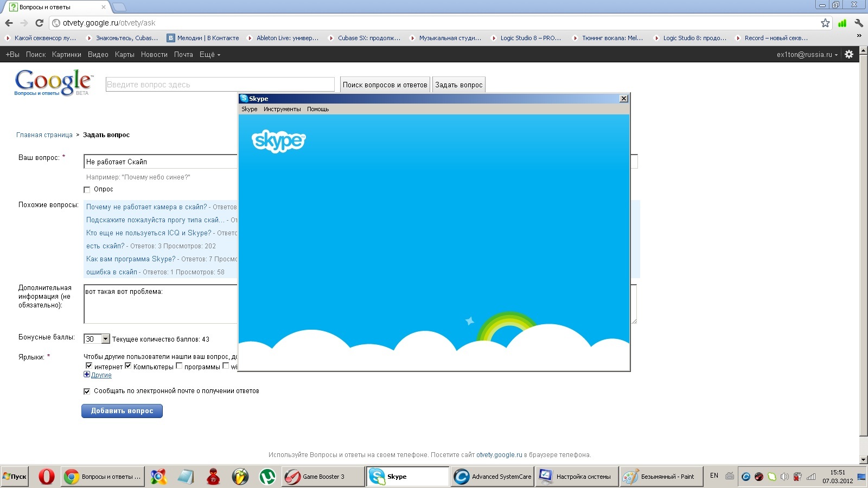Open similar question 'ошибка в скайп'

coord(112,272)
